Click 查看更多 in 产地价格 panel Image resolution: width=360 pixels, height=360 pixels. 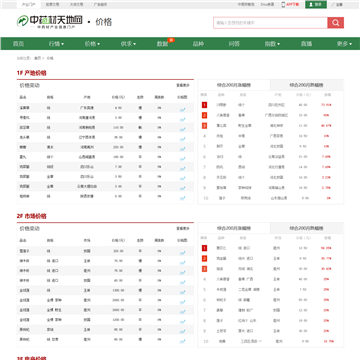[x=183, y=85]
